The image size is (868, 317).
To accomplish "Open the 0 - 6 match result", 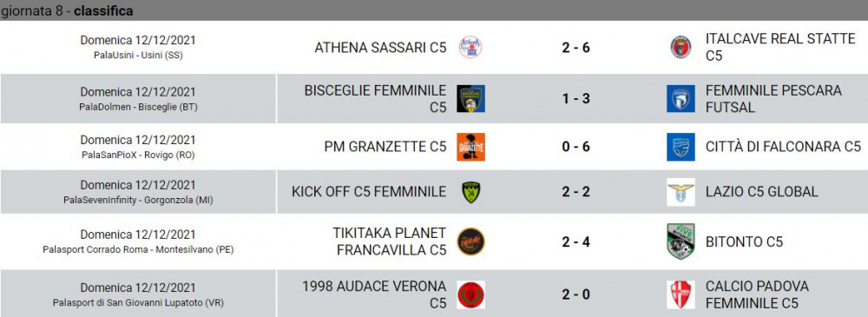I will (x=575, y=147).
